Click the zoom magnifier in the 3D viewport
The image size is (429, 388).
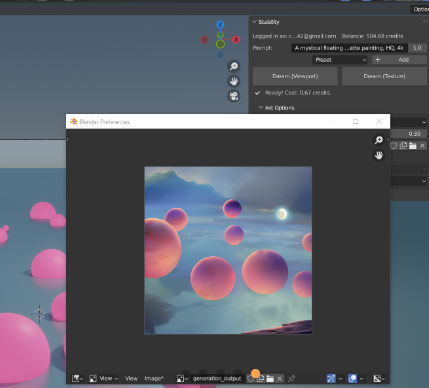(234, 66)
